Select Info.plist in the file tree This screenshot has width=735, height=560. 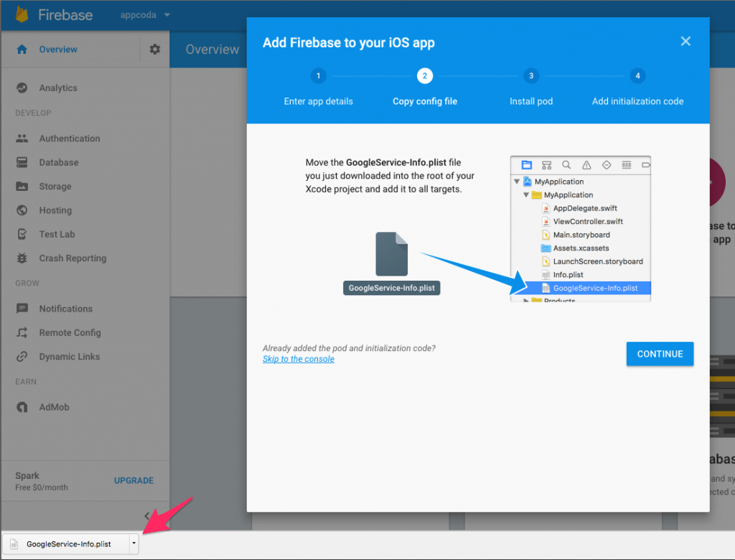point(568,275)
